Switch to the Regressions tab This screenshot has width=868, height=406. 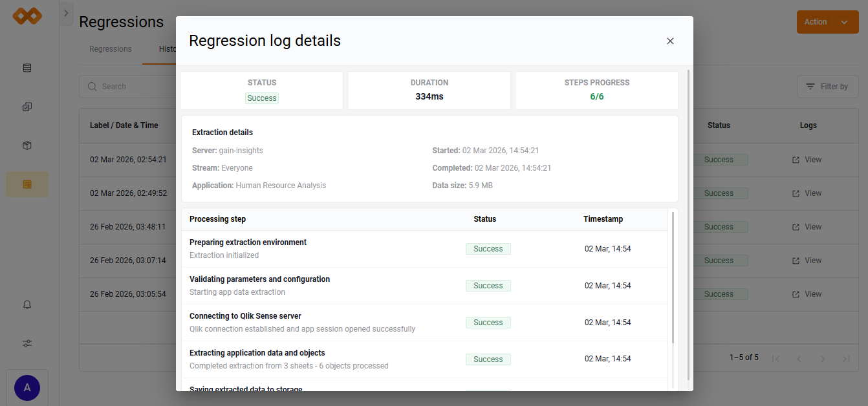(110, 48)
